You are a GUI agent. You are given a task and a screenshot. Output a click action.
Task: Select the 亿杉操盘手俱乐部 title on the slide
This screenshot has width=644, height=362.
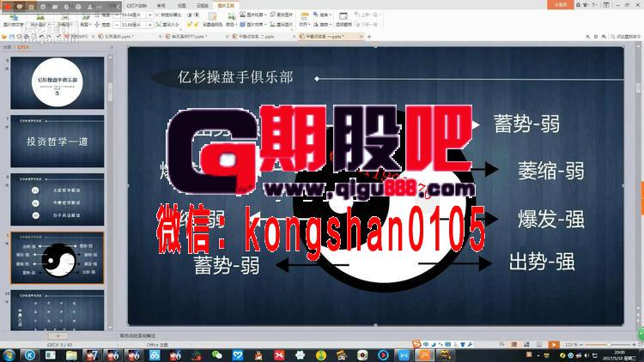(x=235, y=77)
